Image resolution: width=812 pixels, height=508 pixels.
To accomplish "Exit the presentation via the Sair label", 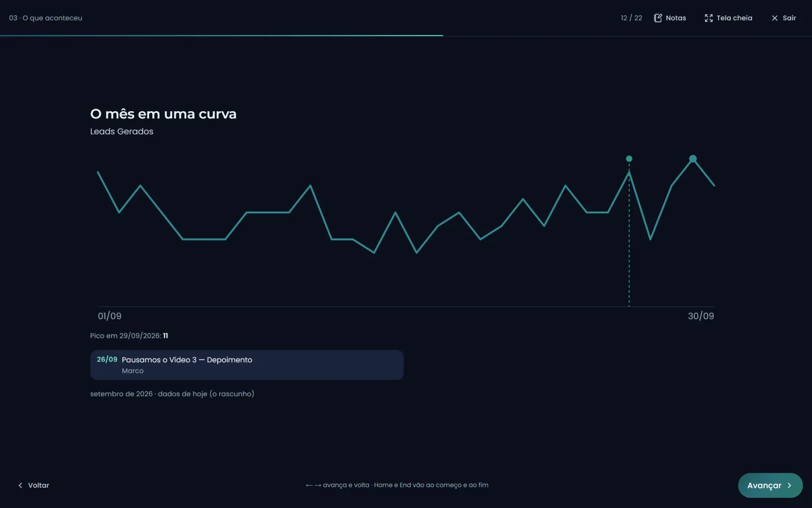I will (789, 18).
